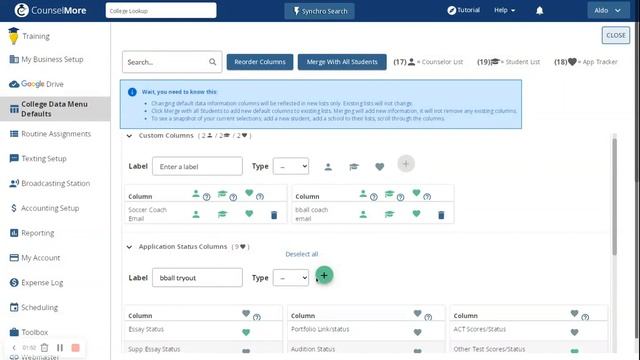Collapse the Application Status Columns section
Viewport: 640px width, 360px height.
click(x=129, y=247)
